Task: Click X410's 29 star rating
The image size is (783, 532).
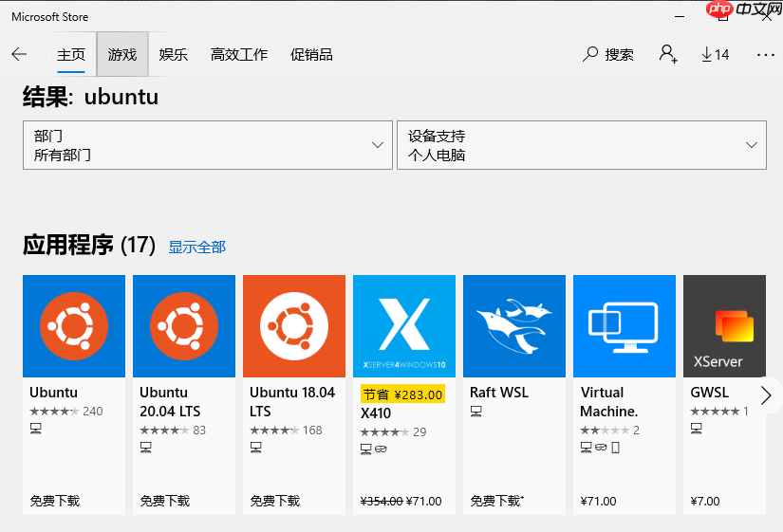Action: 393,432
